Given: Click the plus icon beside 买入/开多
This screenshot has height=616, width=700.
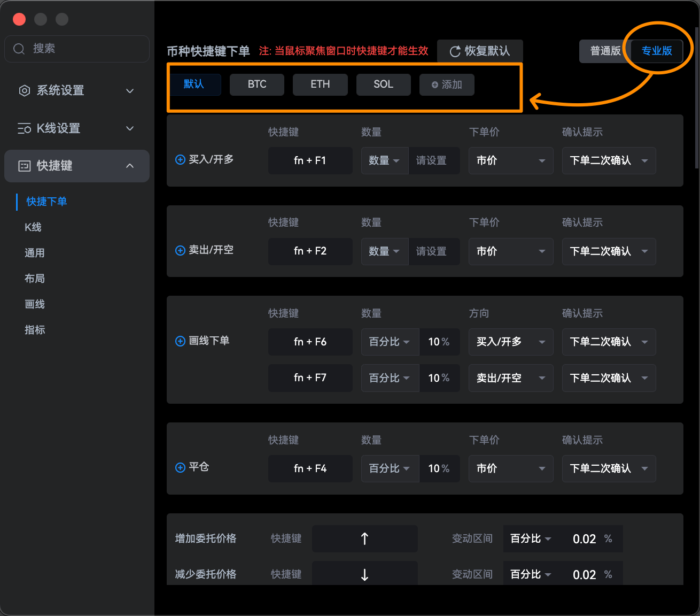Looking at the screenshot, I should 180,160.
